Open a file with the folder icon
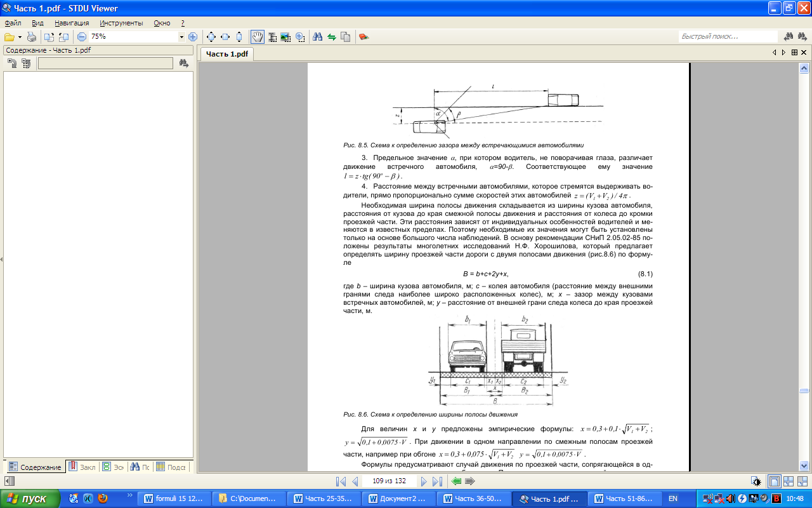Viewport: 812px width, 508px height. point(10,37)
